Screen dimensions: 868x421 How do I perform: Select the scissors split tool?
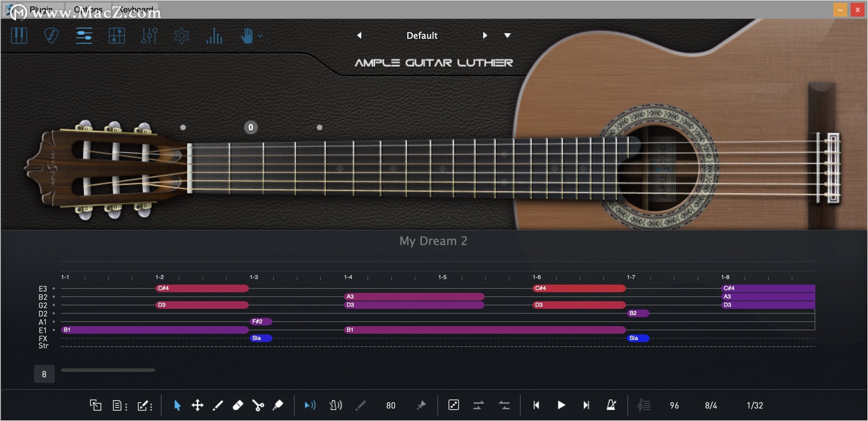pyautogui.click(x=258, y=405)
